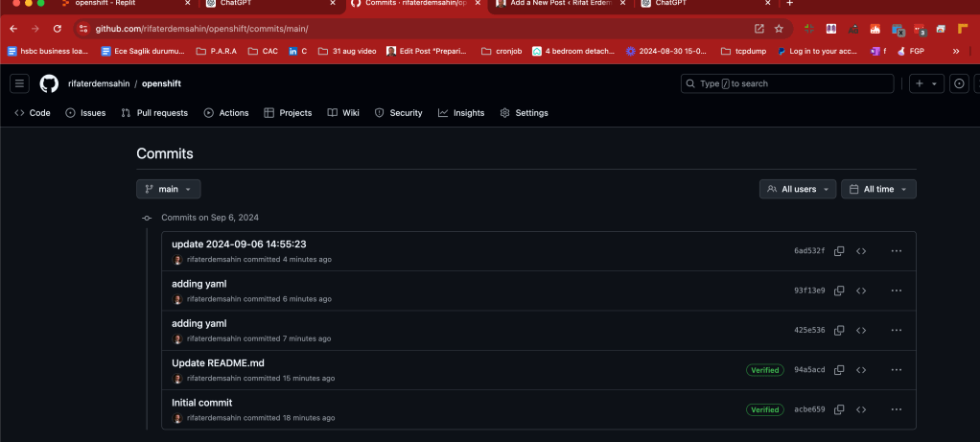Screen dimensions: 980x442
Task: Open the openshift repository link
Action: tap(161, 83)
